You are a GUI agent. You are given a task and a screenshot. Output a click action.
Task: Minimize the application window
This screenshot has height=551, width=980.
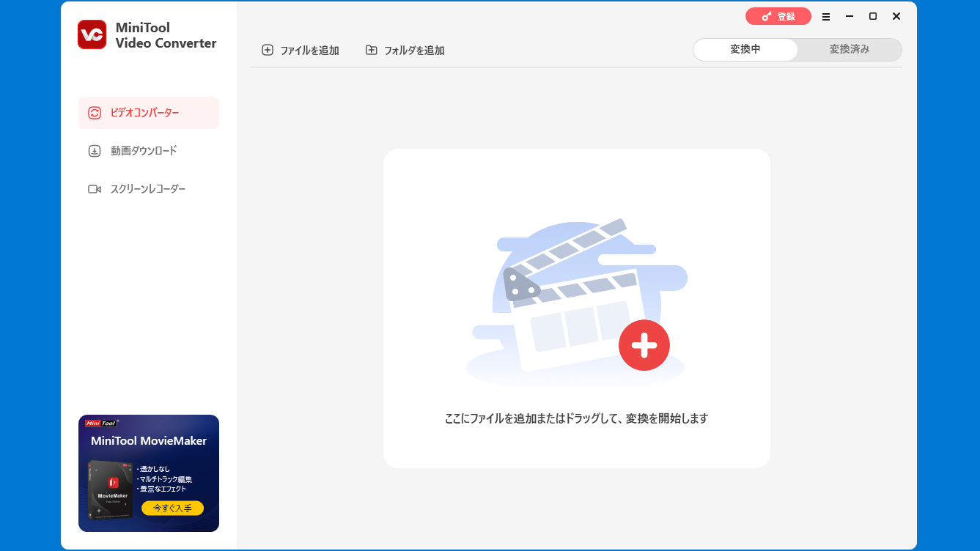(x=850, y=16)
